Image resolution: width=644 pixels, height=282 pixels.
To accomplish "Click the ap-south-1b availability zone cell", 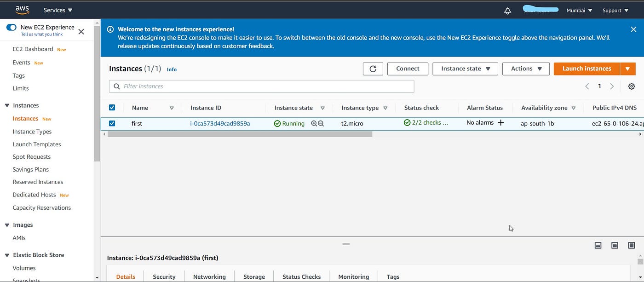I will [x=537, y=123].
